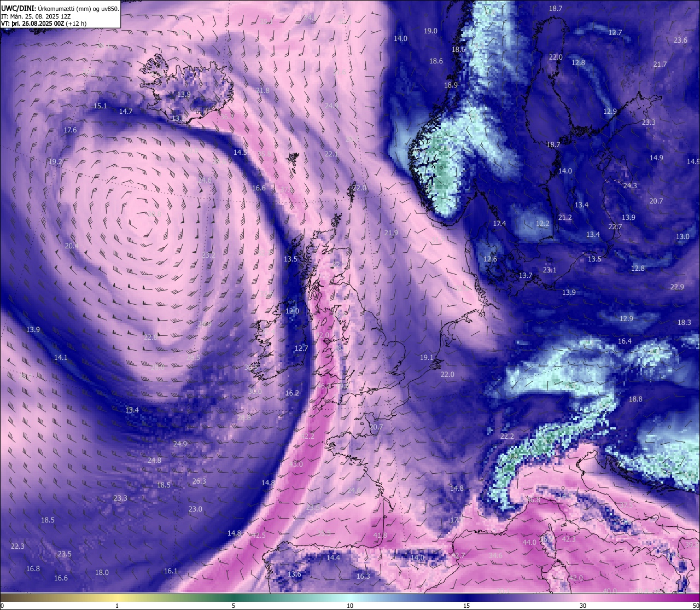This screenshot has height=610, width=700.
Task: Click the map value "13.7"
Action: [526, 276]
